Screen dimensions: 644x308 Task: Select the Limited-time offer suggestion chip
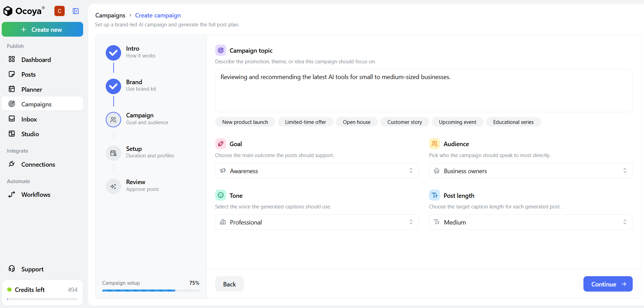[306, 122]
